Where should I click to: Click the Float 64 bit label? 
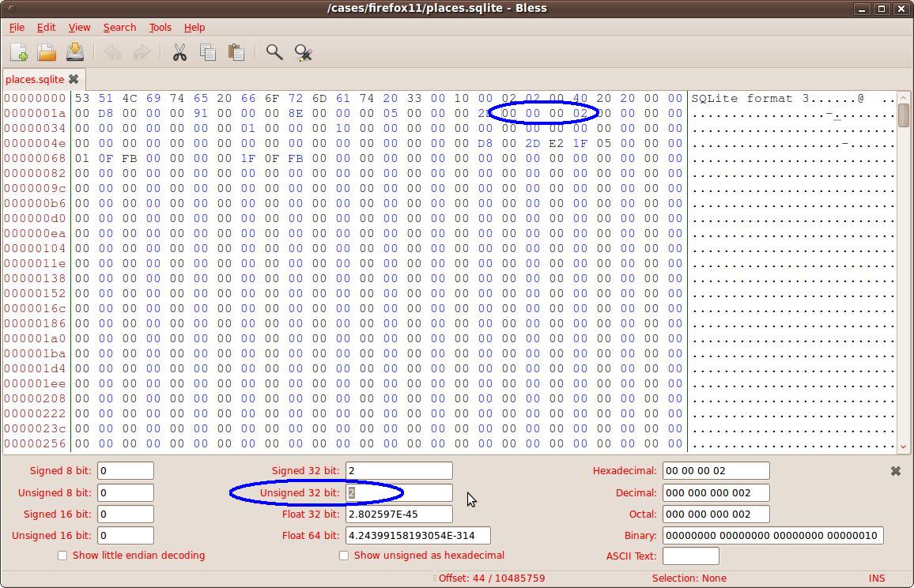(311, 536)
